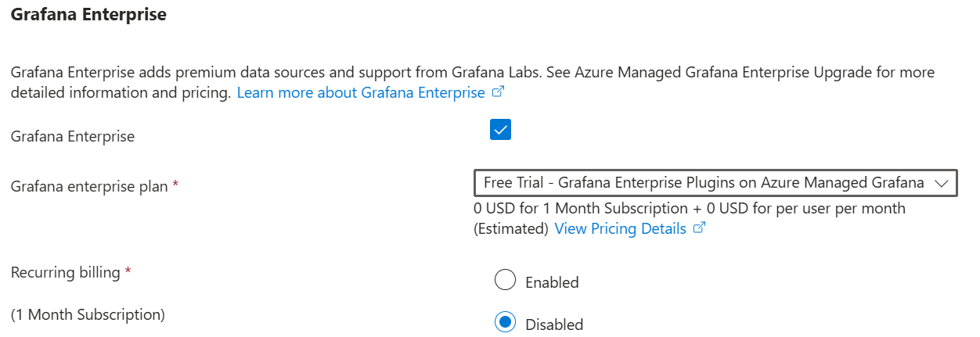Screen dimensions: 980x337
Task: Click the Grafana Enterprise checkbox field label
Action: point(73,136)
